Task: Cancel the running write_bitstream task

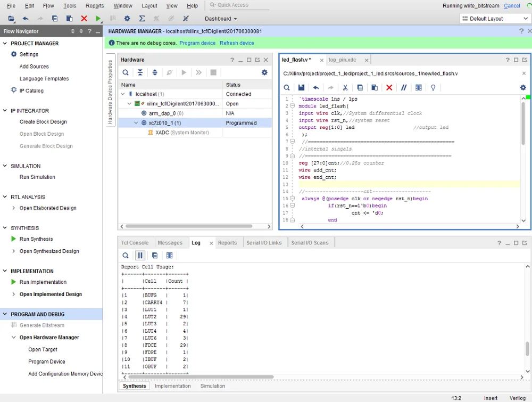Action: click(x=512, y=6)
